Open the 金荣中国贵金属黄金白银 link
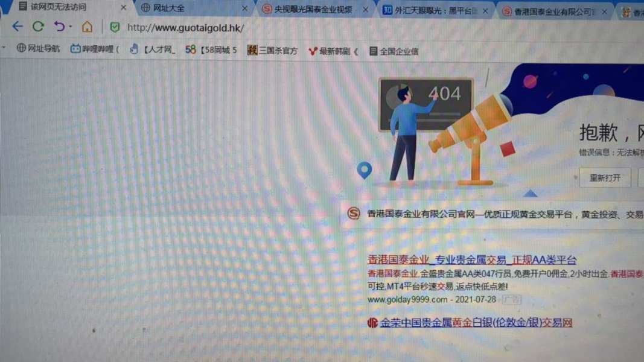The image size is (644, 362). (476, 323)
